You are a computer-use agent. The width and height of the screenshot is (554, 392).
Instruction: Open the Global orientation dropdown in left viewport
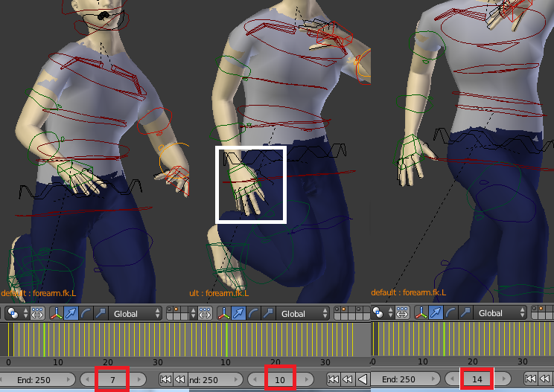(x=135, y=314)
